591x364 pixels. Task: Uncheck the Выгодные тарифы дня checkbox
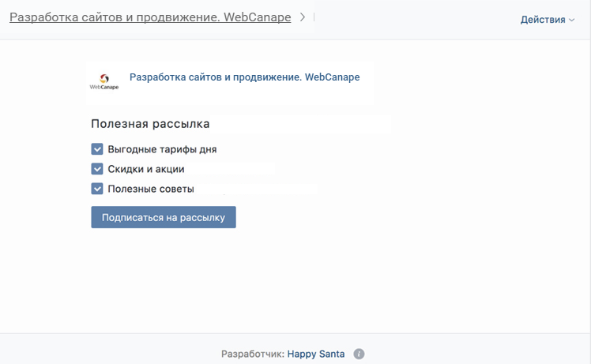(x=97, y=149)
